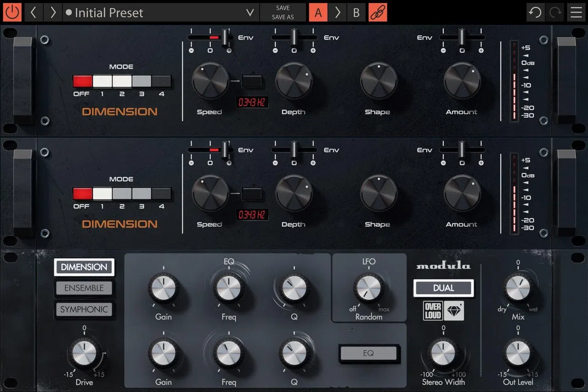Select the A comparison slot
Image resolution: width=588 pixels, height=392 pixels.
coord(318,12)
